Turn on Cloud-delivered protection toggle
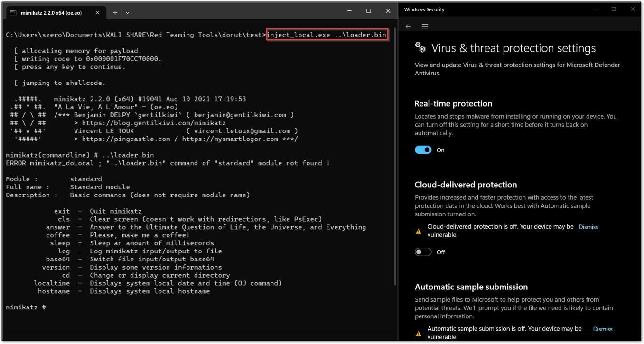 [423, 252]
